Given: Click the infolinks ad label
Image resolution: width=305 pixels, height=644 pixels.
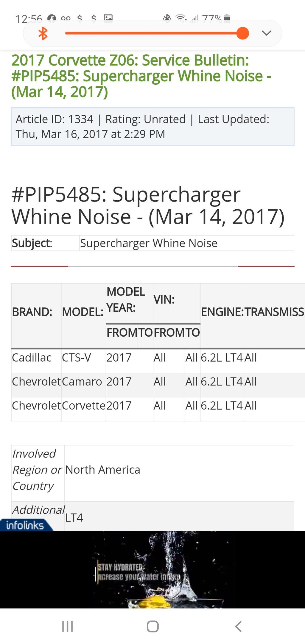Looking at the screenshot, I should pyautogui.click(x=25, y=525).
